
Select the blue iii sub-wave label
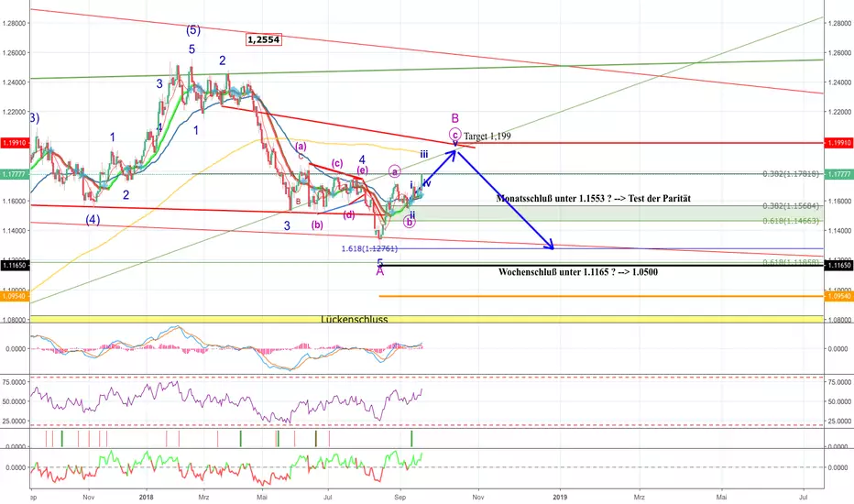point(423,155)
